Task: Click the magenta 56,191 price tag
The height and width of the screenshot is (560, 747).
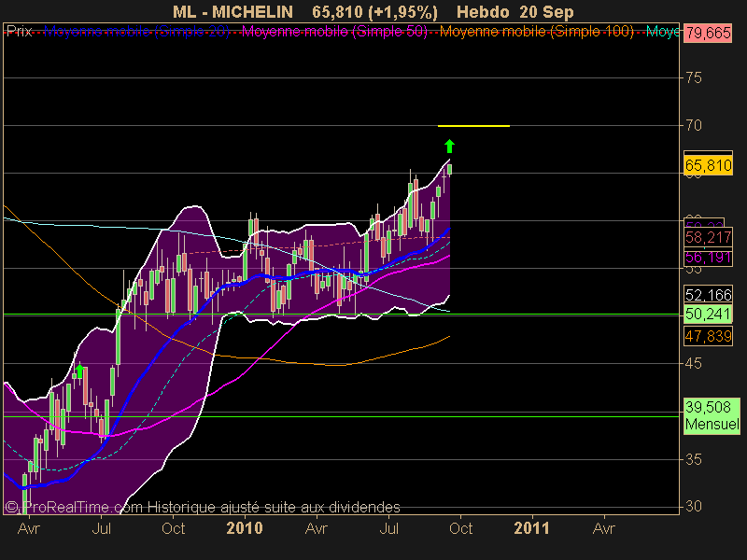Action: click(708, 258)
